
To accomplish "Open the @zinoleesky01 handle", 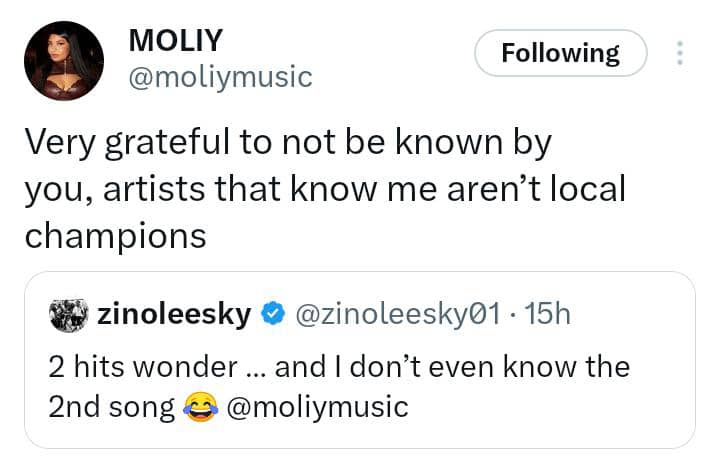I will (398, 315).
